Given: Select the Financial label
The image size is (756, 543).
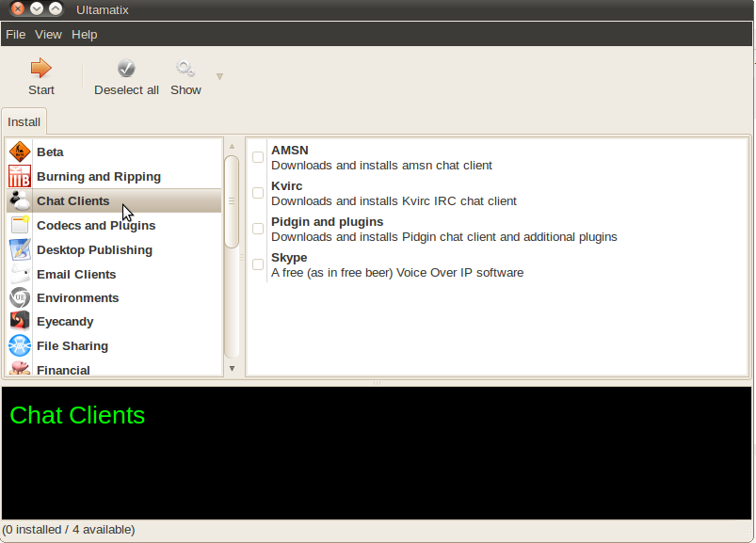Looking at the screenshot, I should pyautogui.click(x=63, y=370).
